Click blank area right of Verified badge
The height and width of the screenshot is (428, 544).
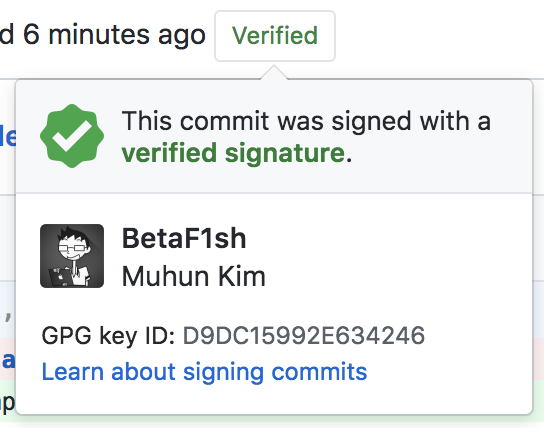437,36
